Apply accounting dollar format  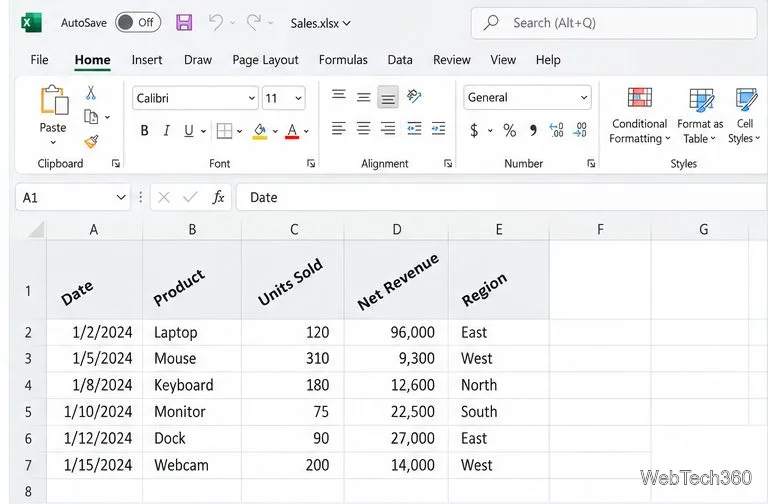(x=474, y=130)
